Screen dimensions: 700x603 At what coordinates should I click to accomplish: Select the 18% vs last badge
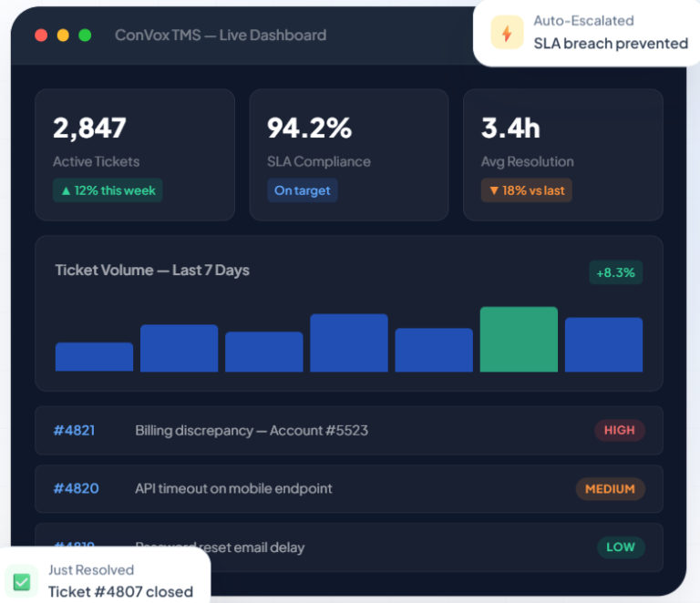coord(526,190)
